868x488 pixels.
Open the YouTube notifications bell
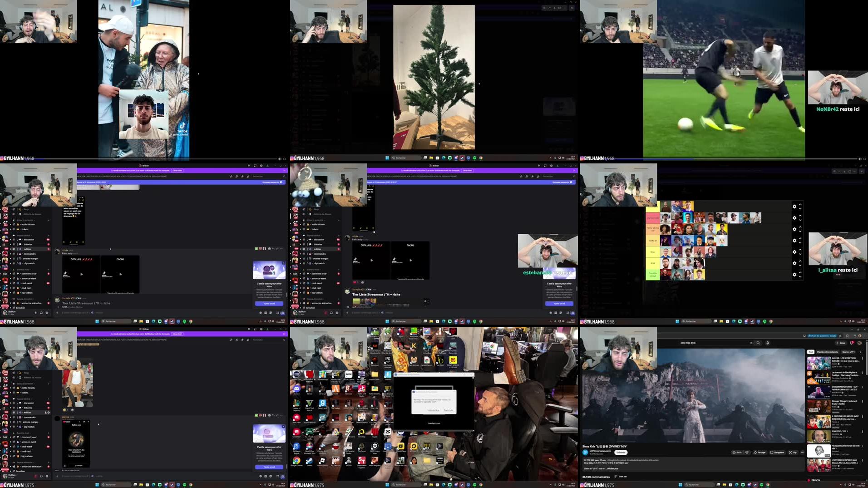point(852,343)
